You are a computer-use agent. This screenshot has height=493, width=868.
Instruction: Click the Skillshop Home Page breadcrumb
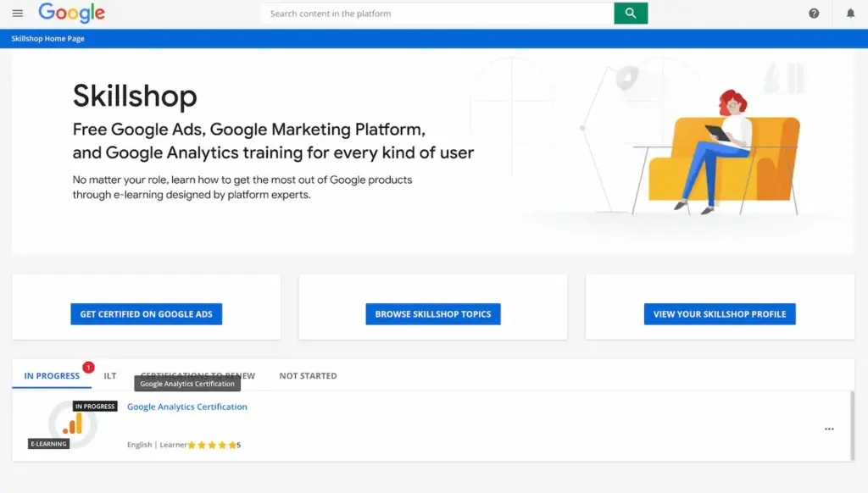tap(47, 39)
